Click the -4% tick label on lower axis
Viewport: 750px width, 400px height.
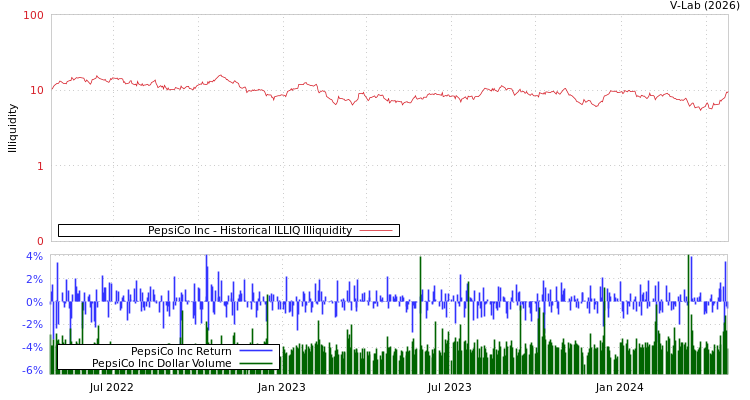pyautogui.click(x=32, y=348)
